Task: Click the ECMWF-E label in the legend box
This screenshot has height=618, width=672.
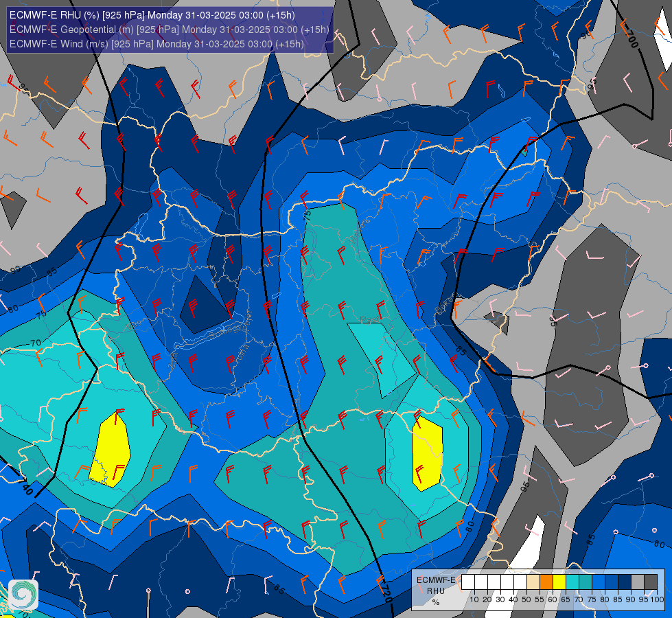Action: click(436, 580)
